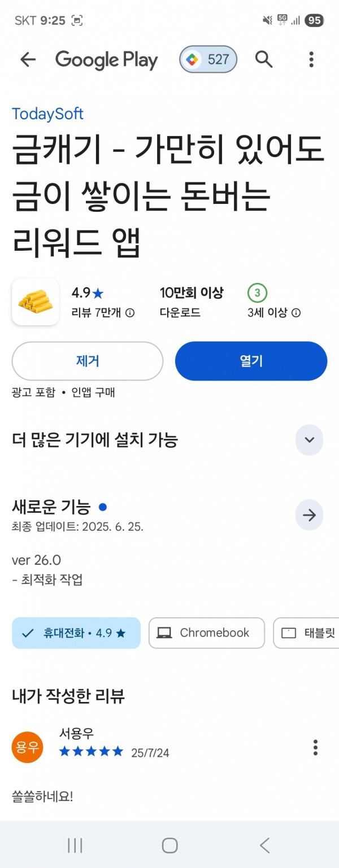Tap the 용우 reviewer avatar

[x=27, y=747]
